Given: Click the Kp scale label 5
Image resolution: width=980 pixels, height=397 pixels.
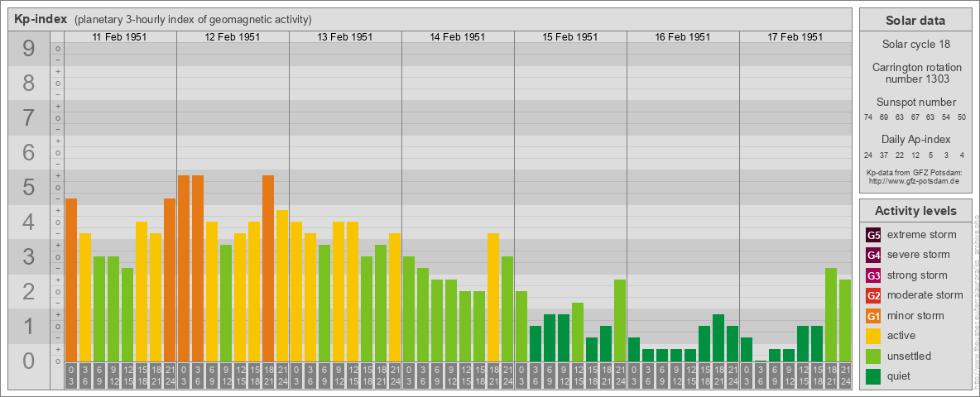Looking at the screenshot, I should (x=28, y=187).
